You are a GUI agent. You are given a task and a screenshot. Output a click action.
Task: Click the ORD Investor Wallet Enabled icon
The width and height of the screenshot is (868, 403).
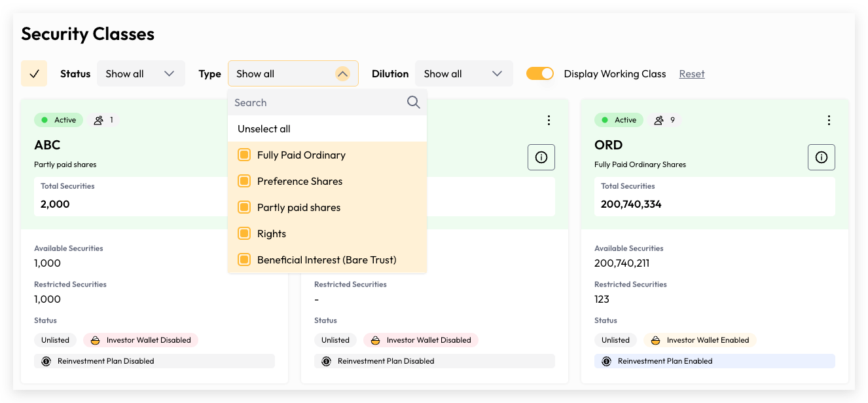pos(655,340)
